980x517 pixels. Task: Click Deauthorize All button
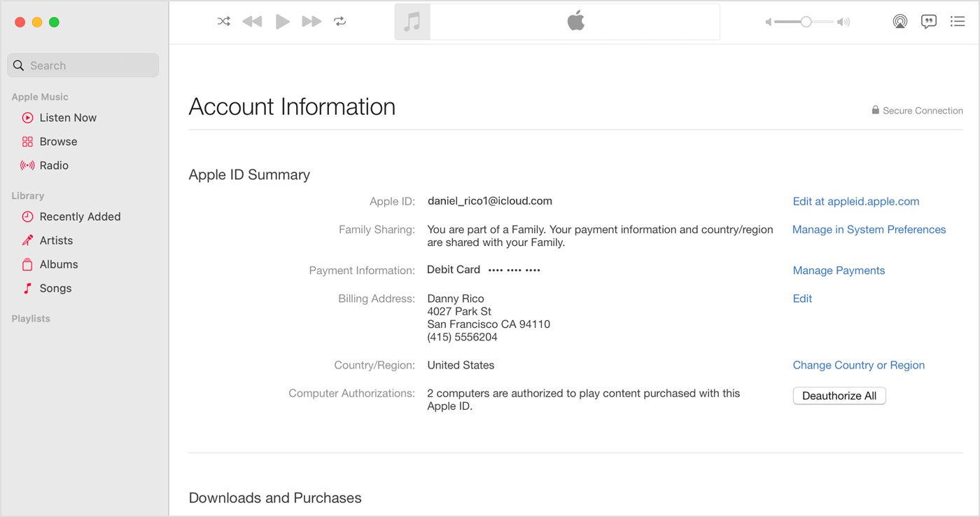(x=839, y=396)
